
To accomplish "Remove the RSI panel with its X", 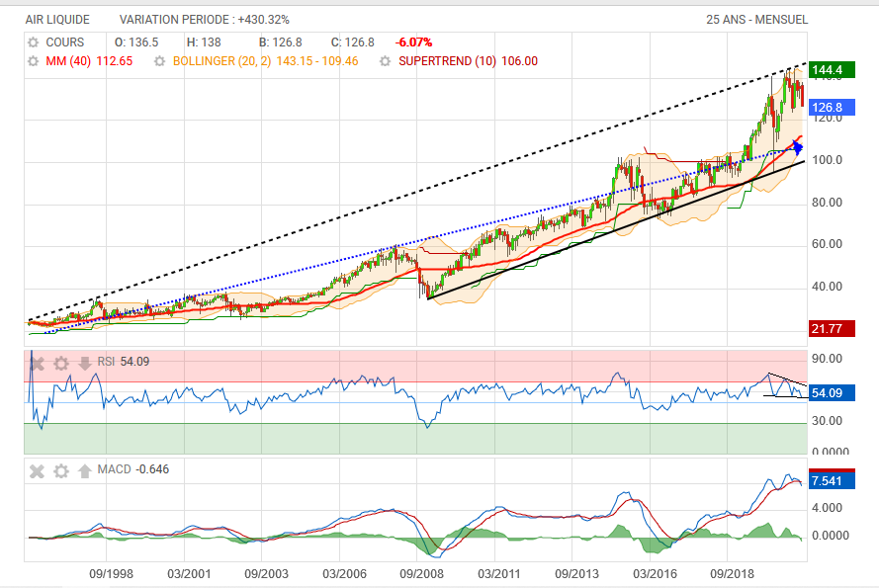I will click(37, 364).
